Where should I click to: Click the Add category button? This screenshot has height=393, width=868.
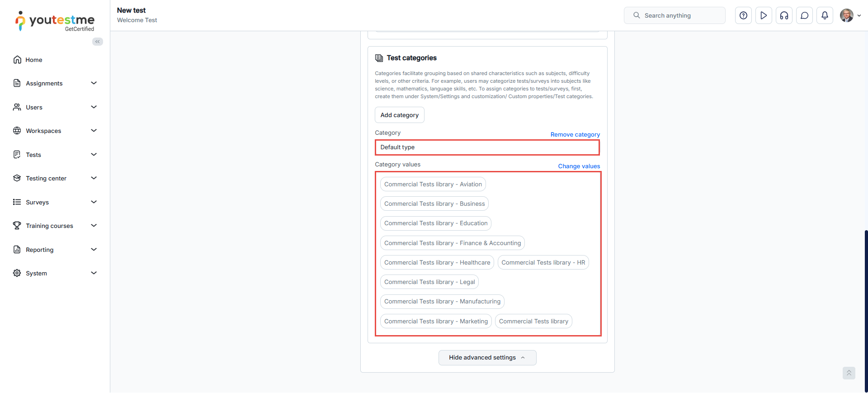point(399,115)
